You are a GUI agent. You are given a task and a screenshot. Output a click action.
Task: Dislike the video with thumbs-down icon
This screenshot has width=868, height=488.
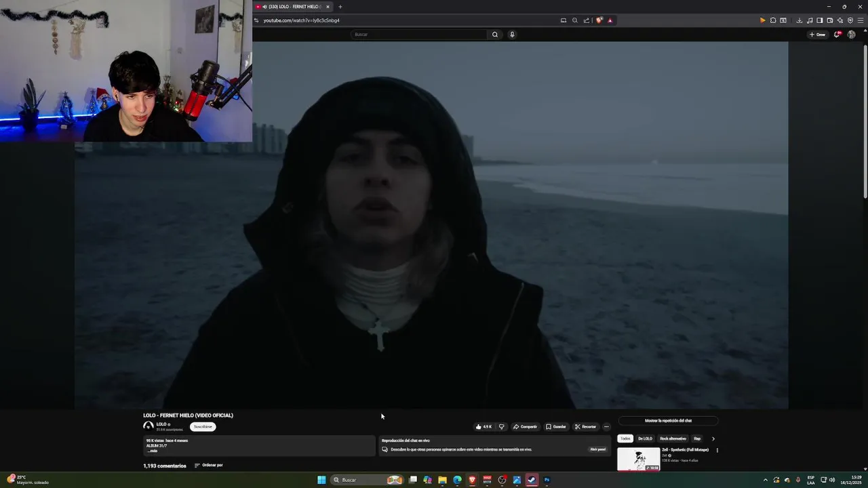click(x=502, y=427)
